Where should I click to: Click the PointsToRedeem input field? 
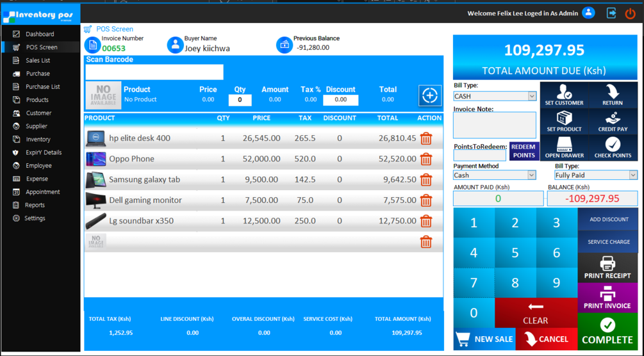coord(480,156)
